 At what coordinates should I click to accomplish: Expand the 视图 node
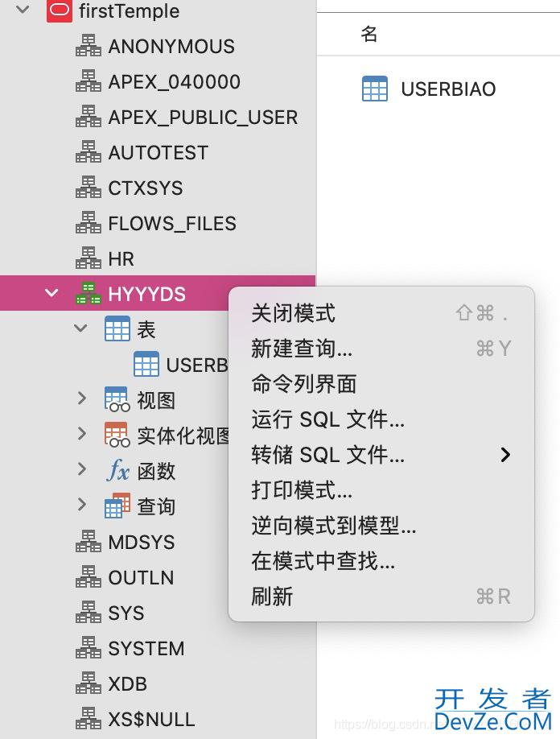click(x=82, y=398)
